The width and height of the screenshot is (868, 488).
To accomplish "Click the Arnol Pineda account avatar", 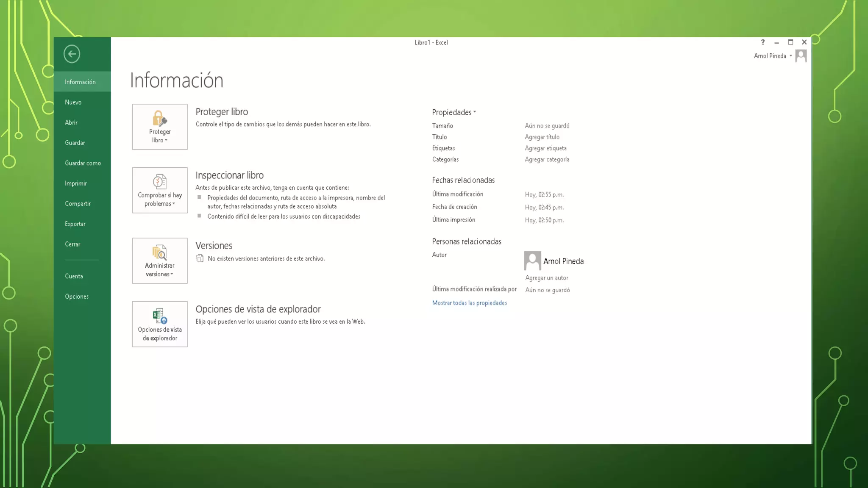I will pyautogui.click(x=801, y=56).
